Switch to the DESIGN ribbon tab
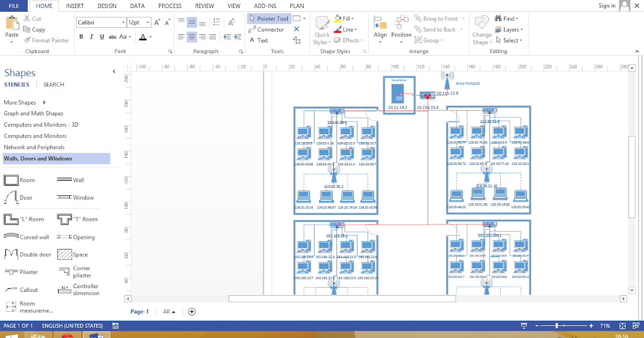 (x=107, y=6)
